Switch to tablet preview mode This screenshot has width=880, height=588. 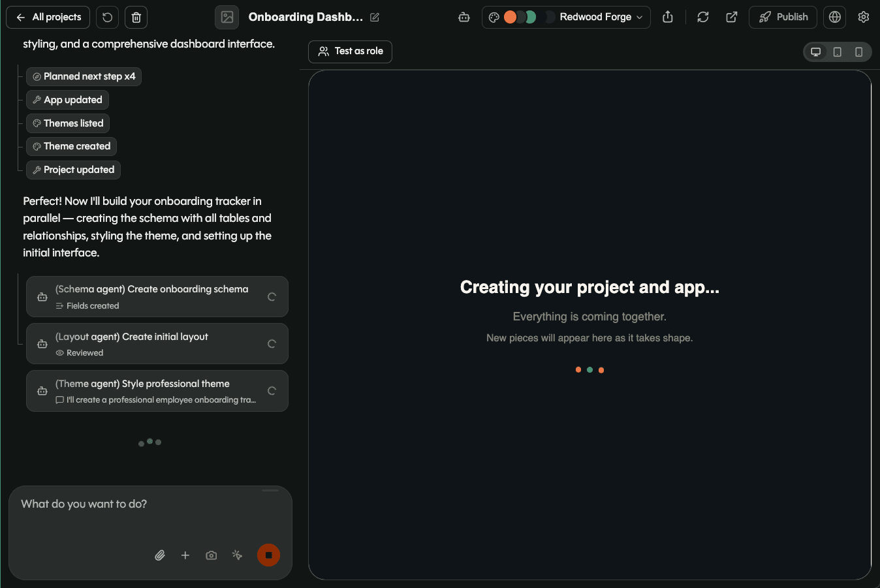tap(838, 52)
